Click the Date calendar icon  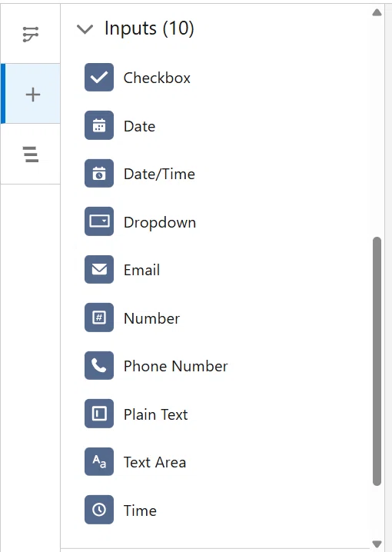coord(99,125)
